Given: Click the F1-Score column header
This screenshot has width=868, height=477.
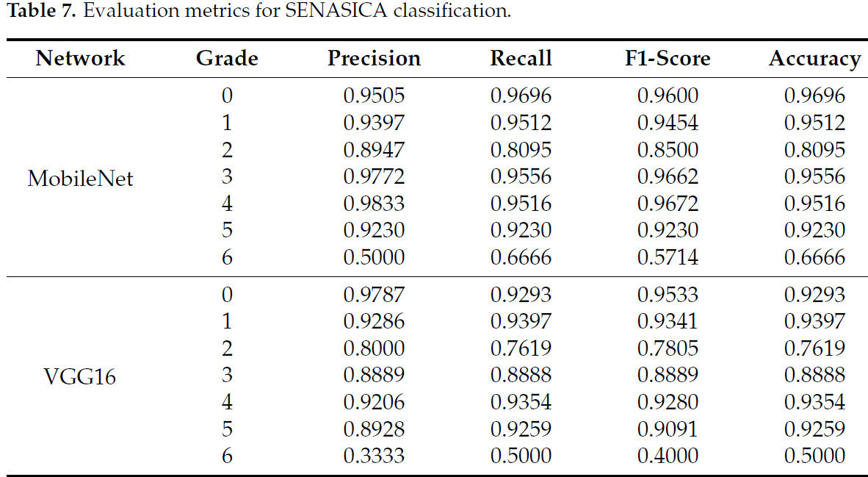Looking at the screenshot, I should (668, 59).
